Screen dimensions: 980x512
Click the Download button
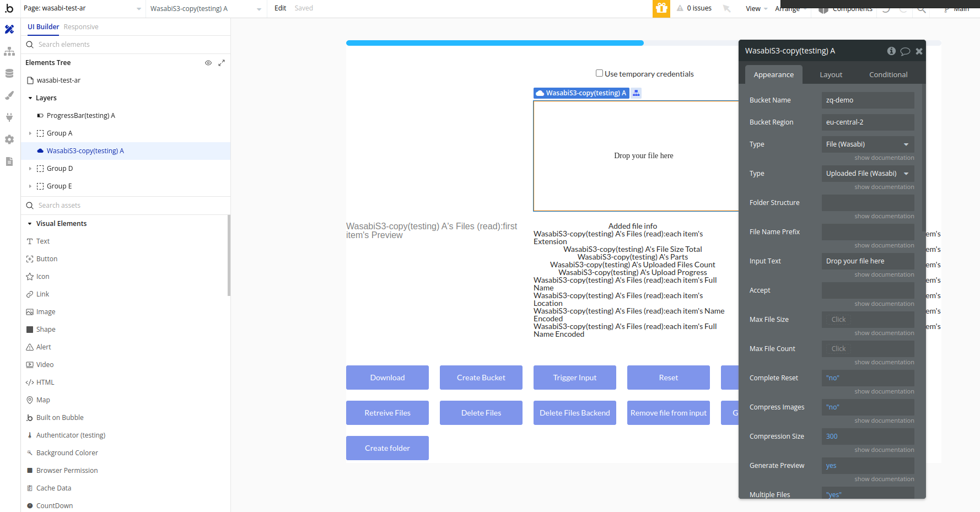(387, 378)
